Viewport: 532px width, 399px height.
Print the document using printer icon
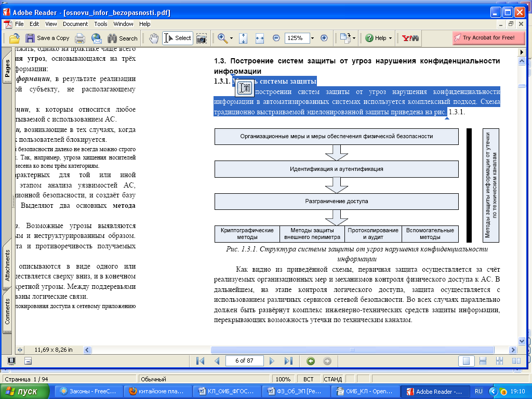point(79,38)
